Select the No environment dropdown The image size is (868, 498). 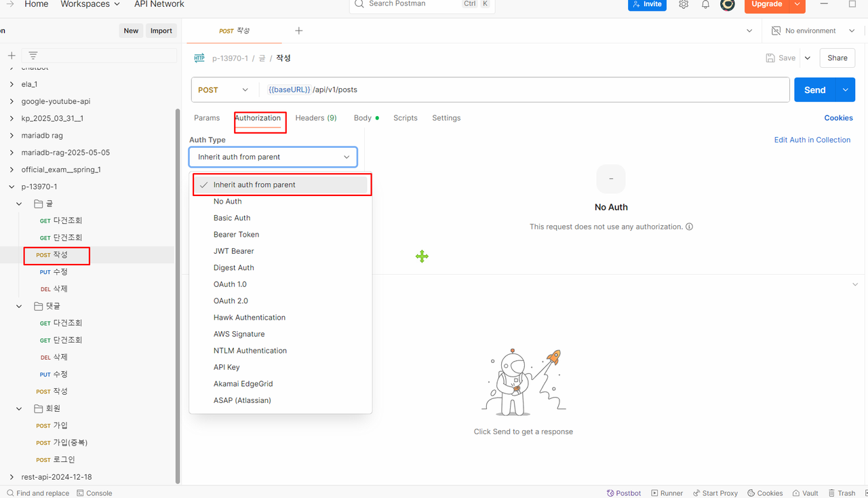[x=813, y=31]
